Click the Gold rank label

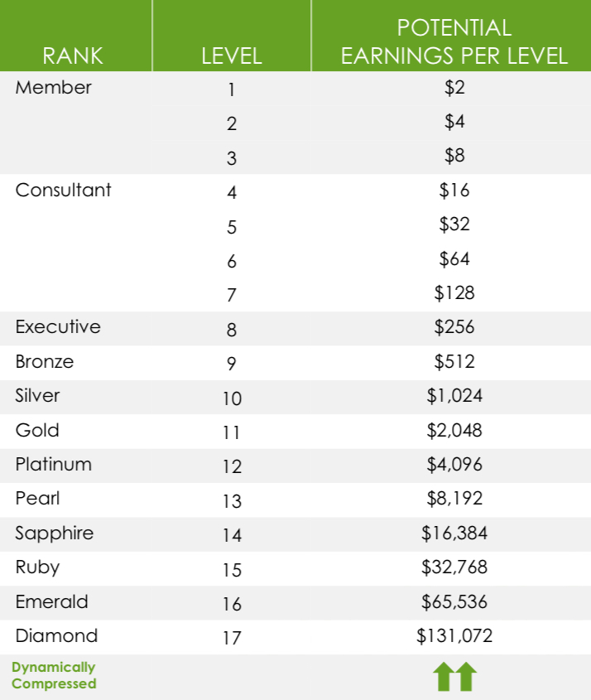pos(37,431)
